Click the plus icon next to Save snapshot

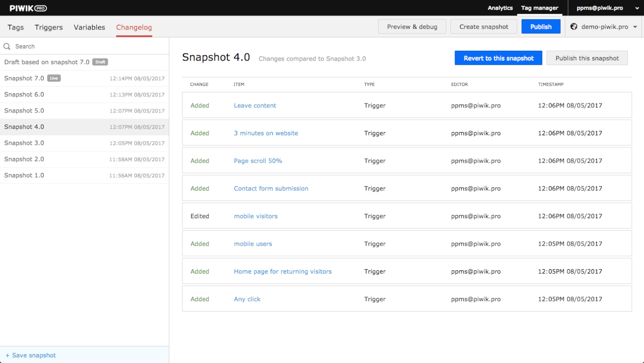[7, 356]
